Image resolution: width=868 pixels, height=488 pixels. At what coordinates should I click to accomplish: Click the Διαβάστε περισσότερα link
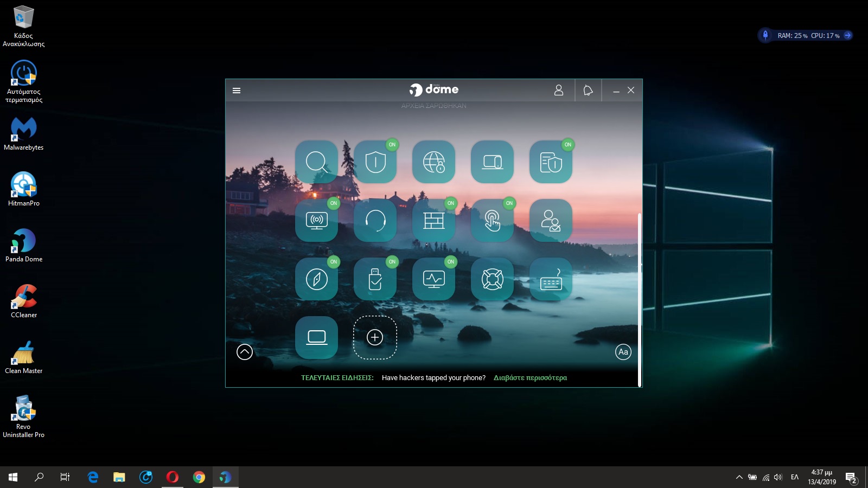pos(530,378)
